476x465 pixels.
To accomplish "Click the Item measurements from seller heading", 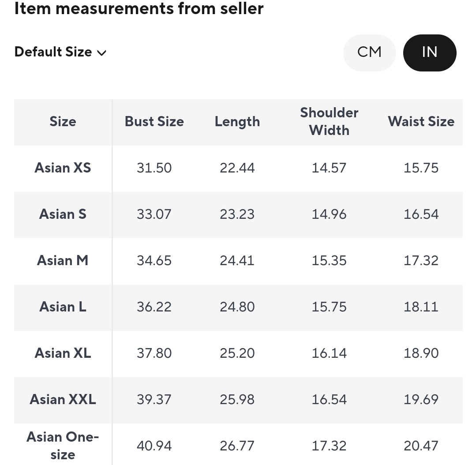I will pos(139,8).
